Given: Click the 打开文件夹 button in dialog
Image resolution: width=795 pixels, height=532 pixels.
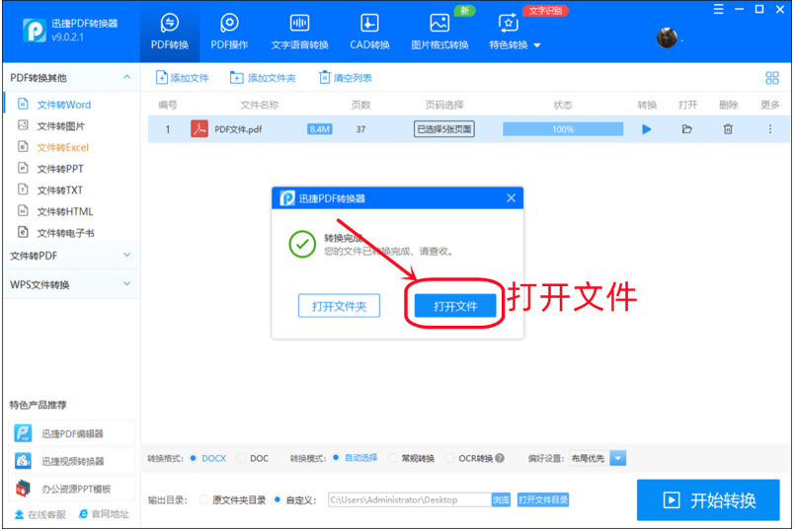Looking at the screenshot, I should tap(339, 306).
